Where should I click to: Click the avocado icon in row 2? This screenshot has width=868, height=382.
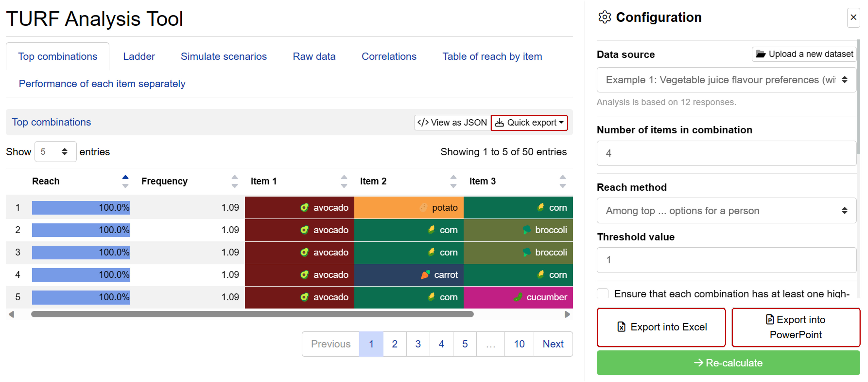coord(304,230)
